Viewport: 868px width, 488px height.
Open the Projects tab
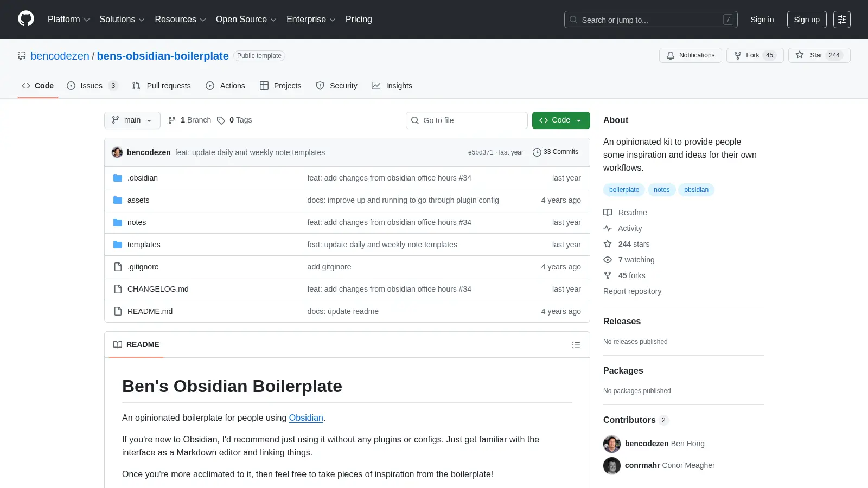[x=280, y=86]
